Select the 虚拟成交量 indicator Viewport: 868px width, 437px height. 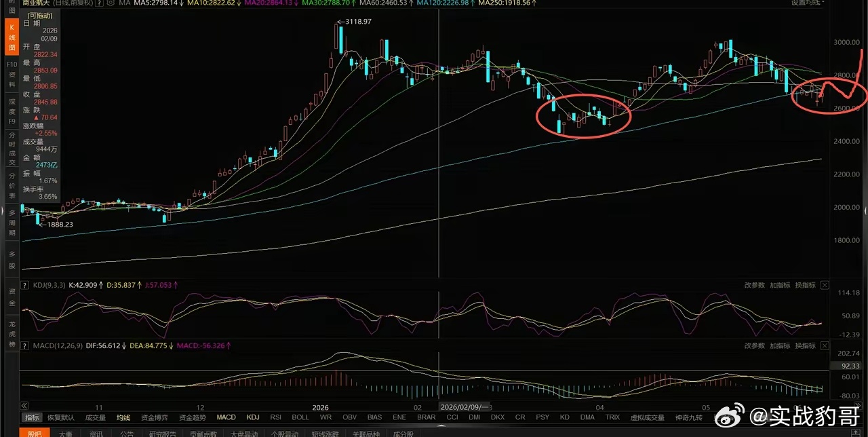(x=648, y=417)
